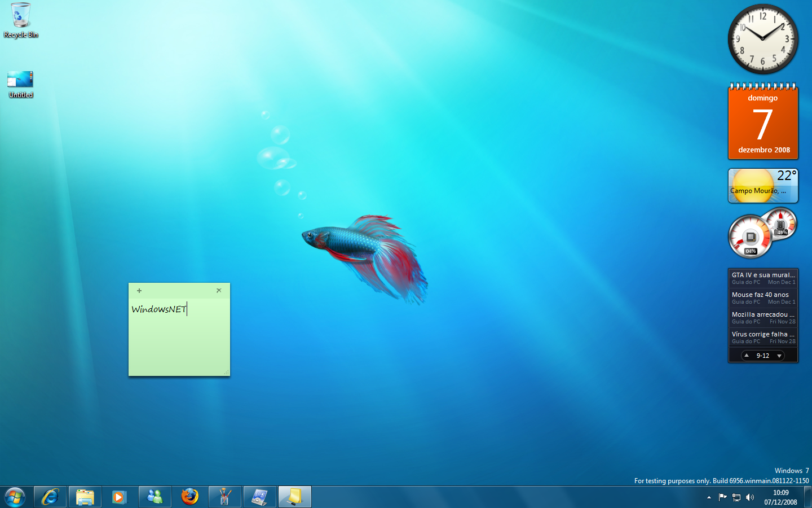
Task: Click the CPU meter gauge showing 04%
Action: tap(750, 237)
